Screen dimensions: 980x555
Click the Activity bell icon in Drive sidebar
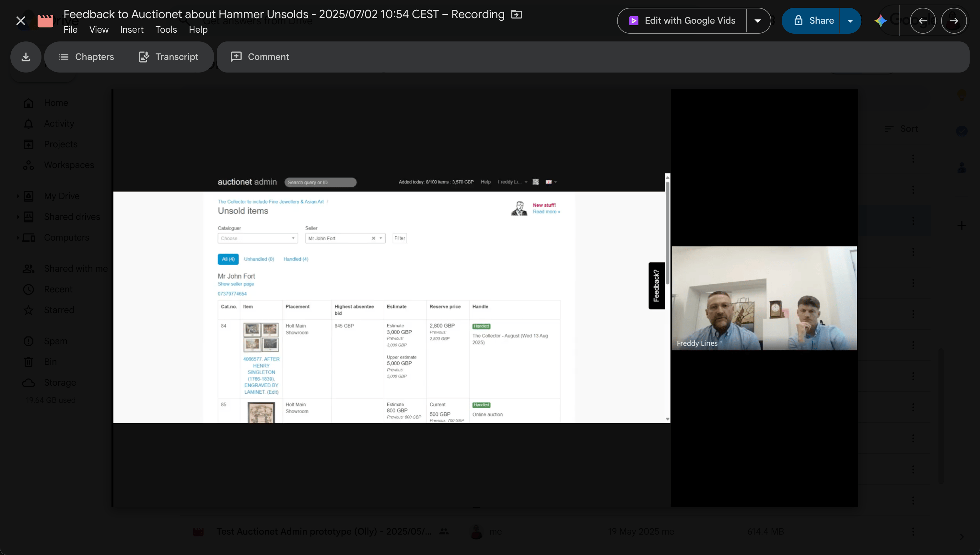pyautogui.click(x=29, y=123)
